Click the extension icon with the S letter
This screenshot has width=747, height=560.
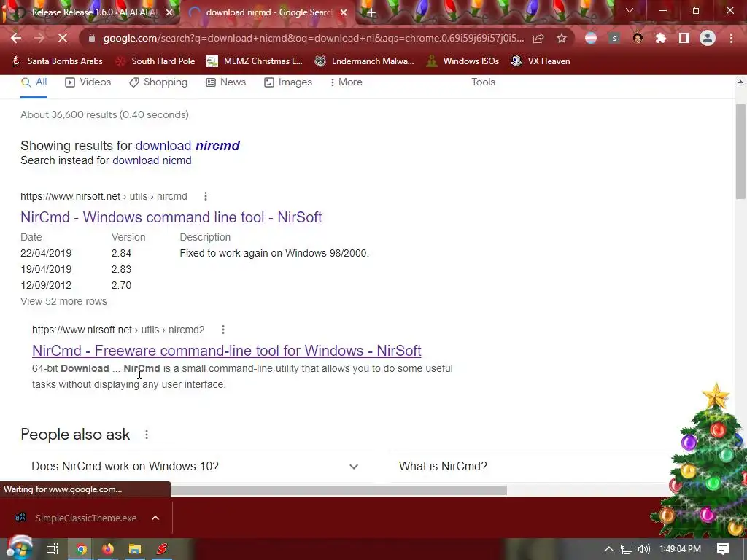point(614,38)
